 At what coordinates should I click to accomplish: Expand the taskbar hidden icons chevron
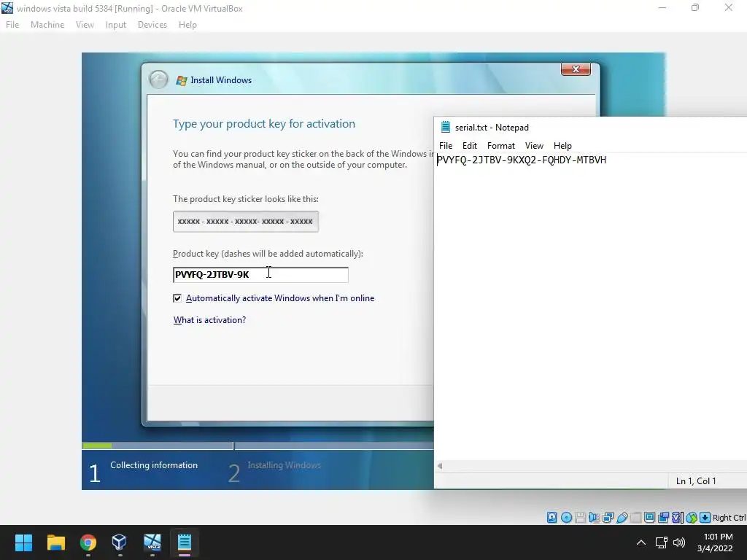pos(641,542)
